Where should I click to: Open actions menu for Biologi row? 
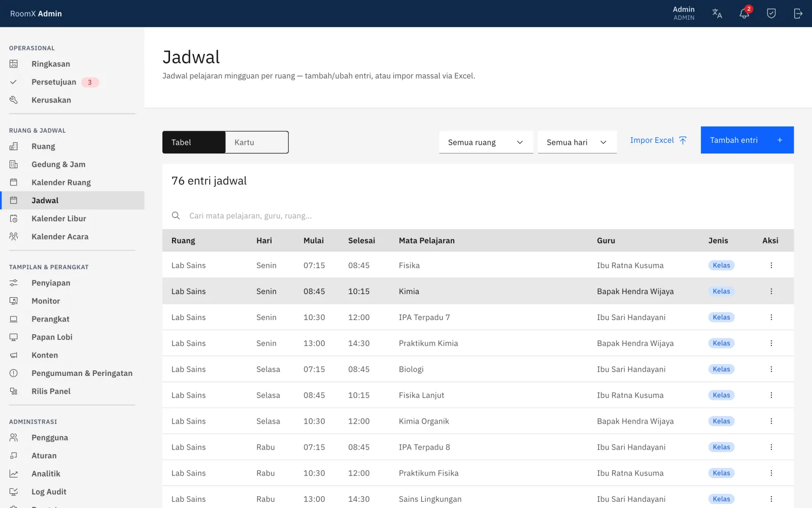pos(771,369)
